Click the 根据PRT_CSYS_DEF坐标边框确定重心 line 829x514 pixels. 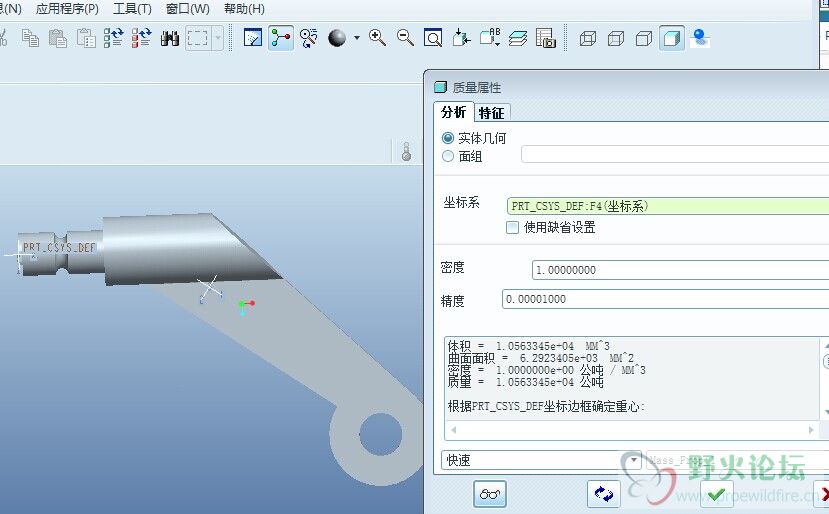(x=546, y=406)
